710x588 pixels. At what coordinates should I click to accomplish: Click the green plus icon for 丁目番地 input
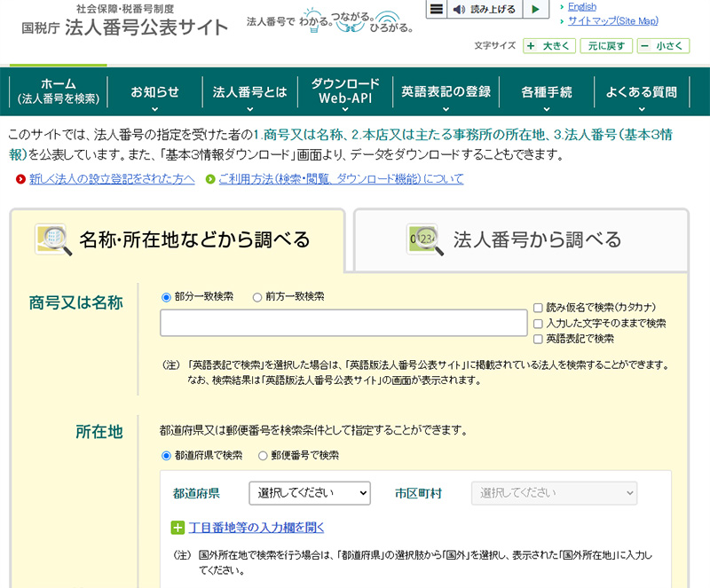tap(177, 528)
